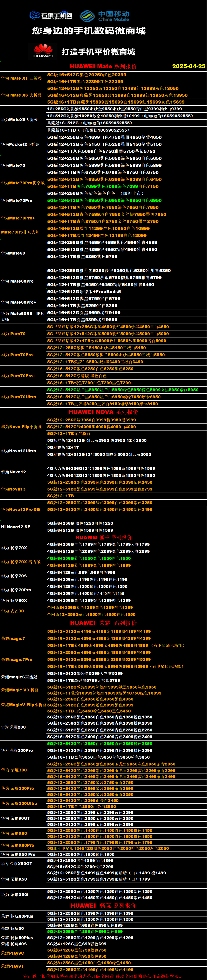Viewport: 207px width, 980px height.
Task: Click the HUAWEI 畅玩 系列报价 section header
Action: pyautogui.click(x=103, y=906)
